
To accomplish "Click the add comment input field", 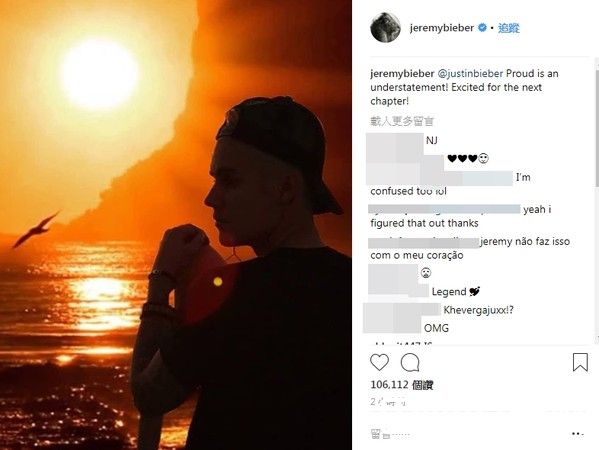I will [468, 434].
